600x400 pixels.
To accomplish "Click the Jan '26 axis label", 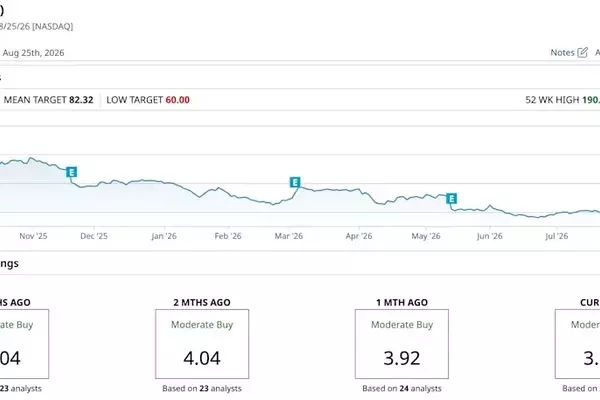I will click(x=164, y=236).
